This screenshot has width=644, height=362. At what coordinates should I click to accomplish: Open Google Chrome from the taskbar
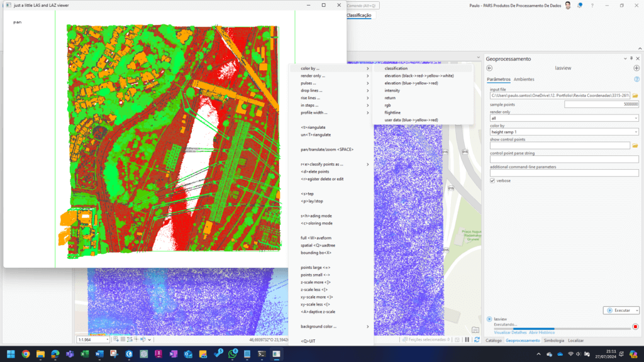click(x=26, y=354)
